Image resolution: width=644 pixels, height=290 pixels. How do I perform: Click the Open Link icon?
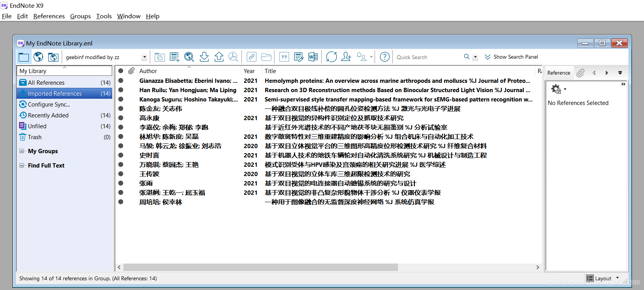[252, 57]
